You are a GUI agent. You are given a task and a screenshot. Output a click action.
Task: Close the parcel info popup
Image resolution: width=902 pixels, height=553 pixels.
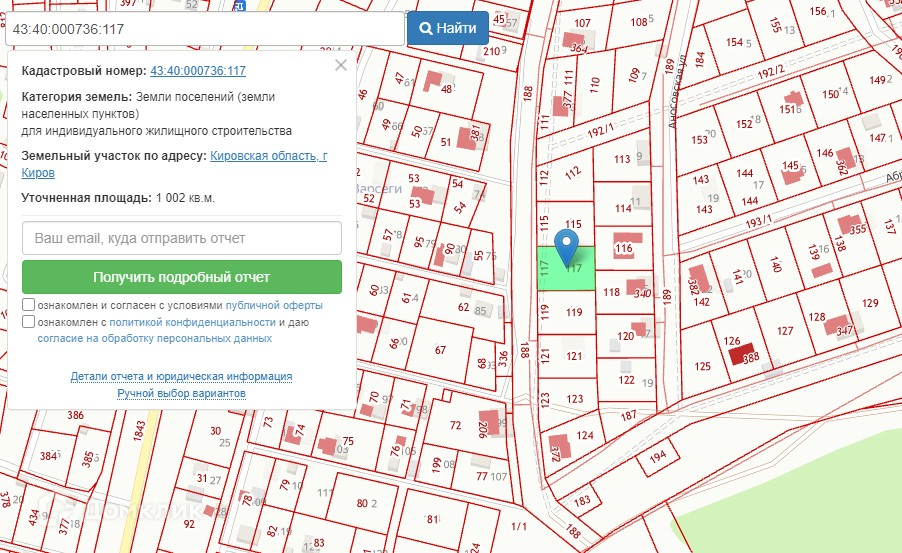[x=341, y=65]
